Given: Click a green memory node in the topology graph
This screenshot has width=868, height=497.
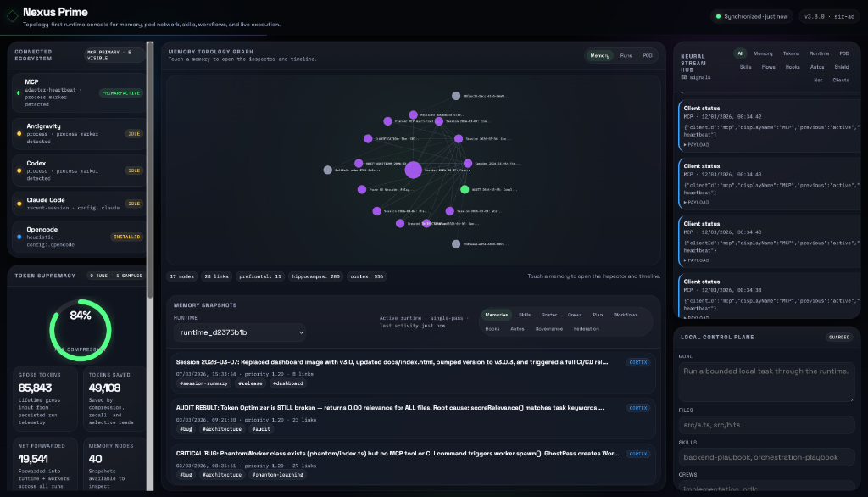Looking at the screenshot, I should pos(465,189).
